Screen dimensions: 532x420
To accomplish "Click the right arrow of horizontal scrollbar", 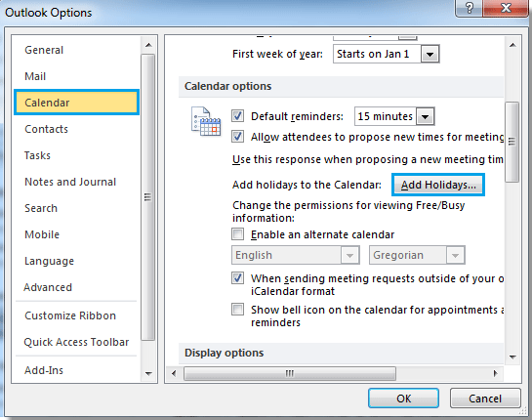I will tap(495, 373).
